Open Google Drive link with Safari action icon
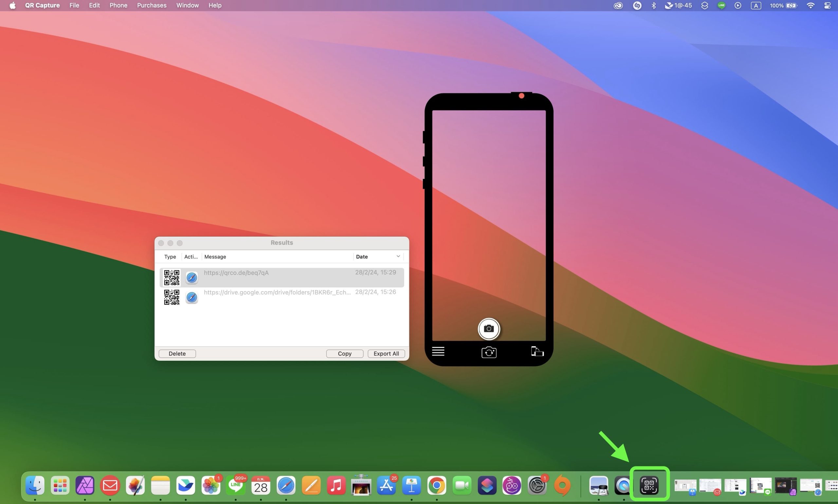Viewport: 838px width, 504px height. (191, 297)
